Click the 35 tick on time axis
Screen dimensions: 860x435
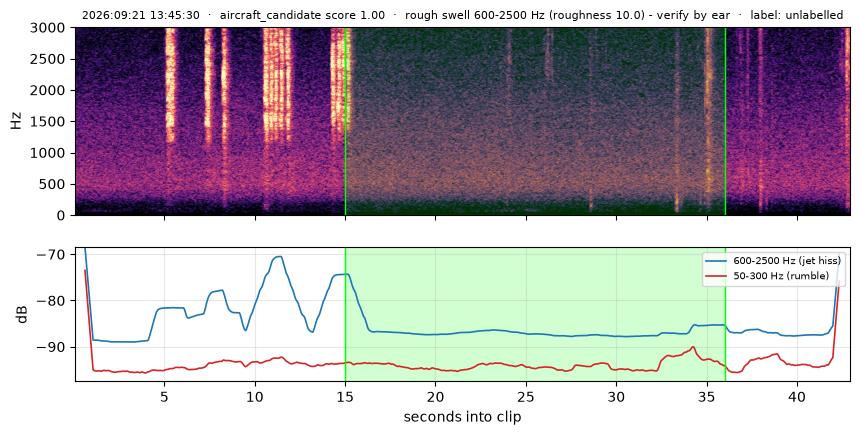707,395
